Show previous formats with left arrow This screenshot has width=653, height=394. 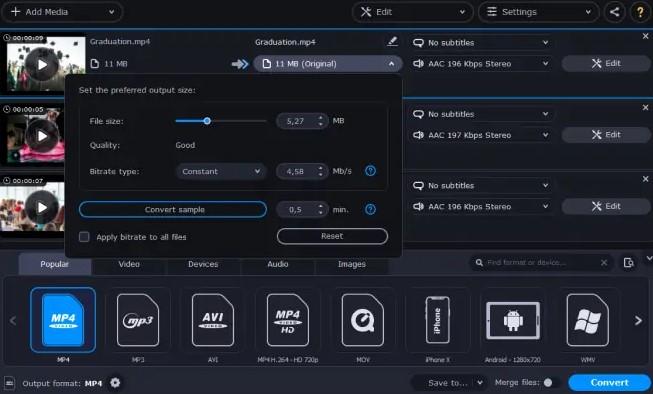13,320
